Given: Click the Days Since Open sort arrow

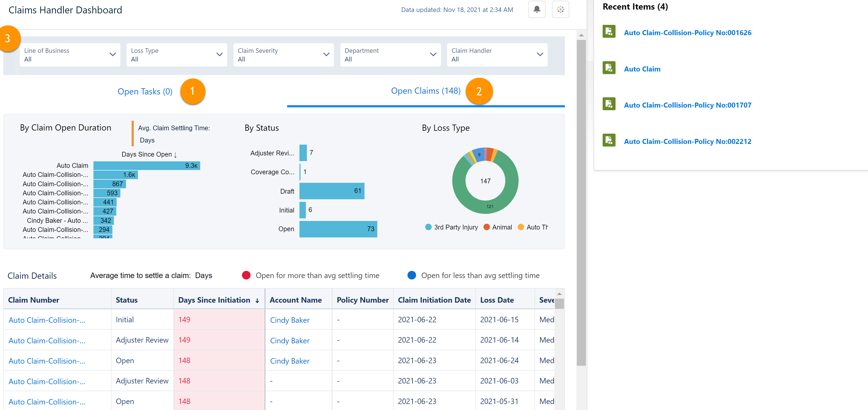Looking at the screenshot, I should click(175, 155).
